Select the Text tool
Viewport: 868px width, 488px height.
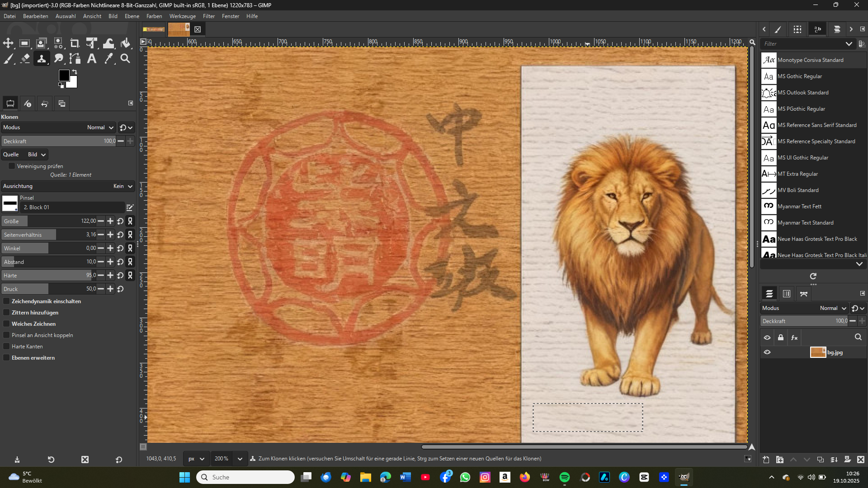click(92, 58)
